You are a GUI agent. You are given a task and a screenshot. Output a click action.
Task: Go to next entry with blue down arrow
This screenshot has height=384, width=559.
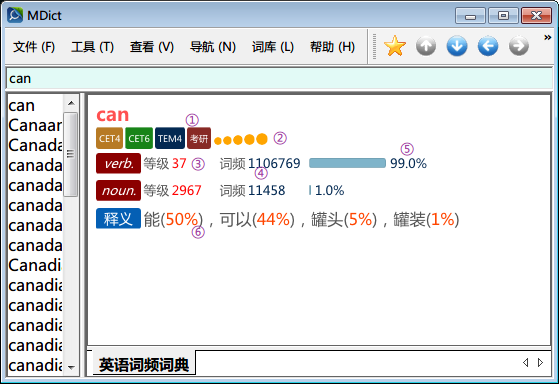tap(457, 46)
